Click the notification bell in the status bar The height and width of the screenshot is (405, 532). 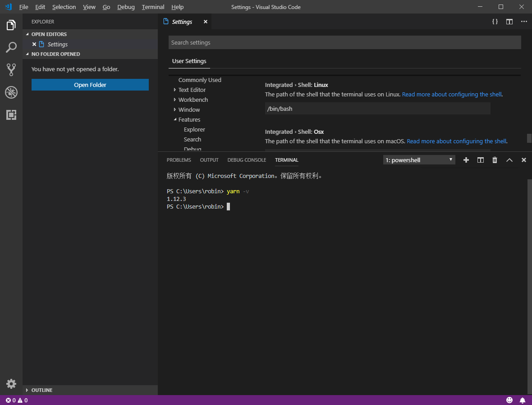pyautogui.click(x=523, y=400)
